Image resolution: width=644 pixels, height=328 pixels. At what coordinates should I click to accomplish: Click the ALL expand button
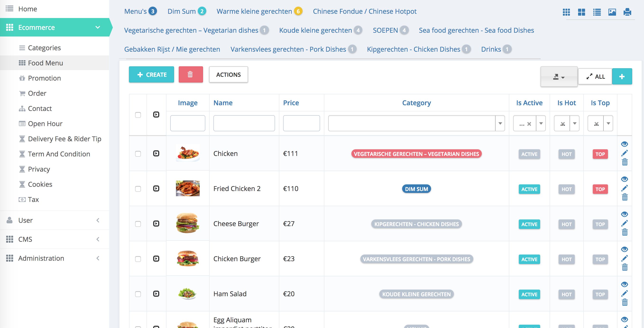pos(595,77)
